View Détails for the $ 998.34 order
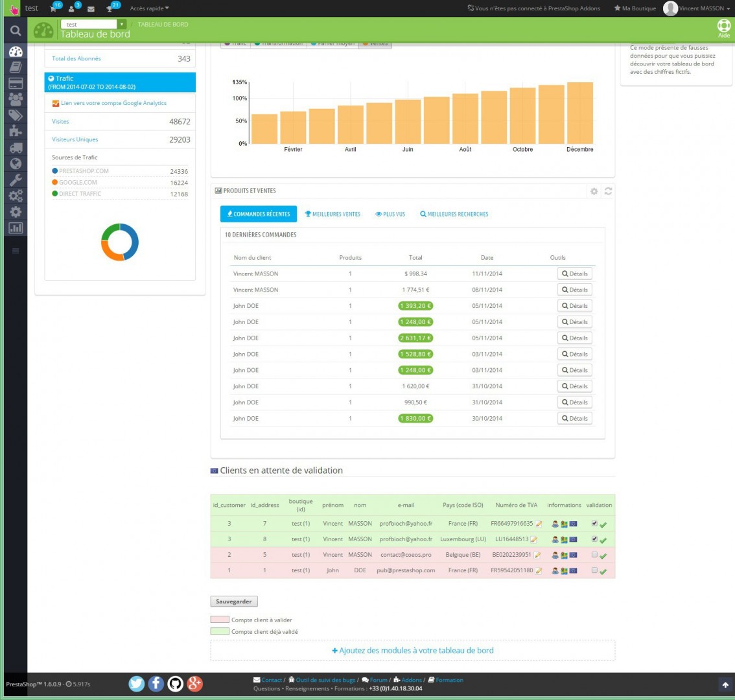735x700 pixels. 574,274
